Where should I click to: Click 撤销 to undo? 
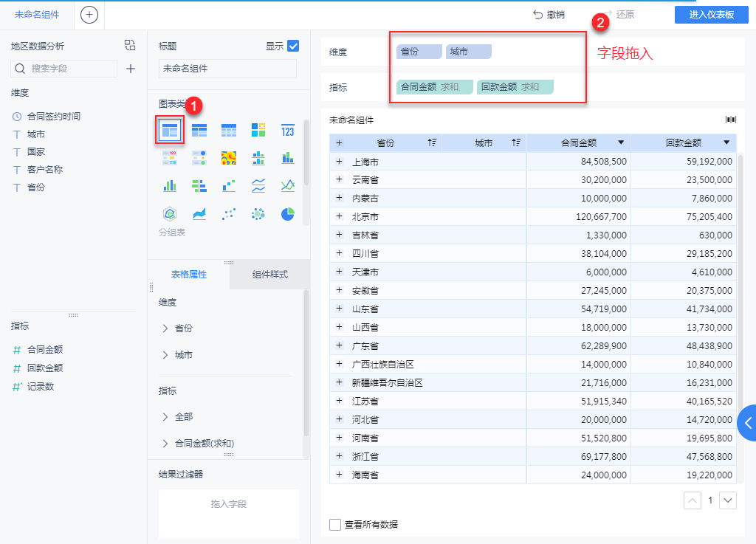point(549,15)
